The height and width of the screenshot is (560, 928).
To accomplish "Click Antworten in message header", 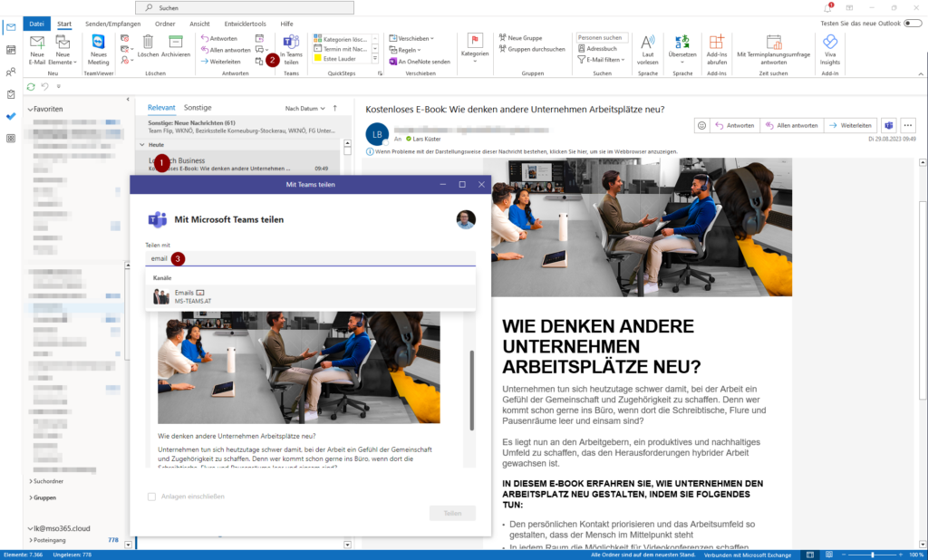I will (x=735, y=125).
